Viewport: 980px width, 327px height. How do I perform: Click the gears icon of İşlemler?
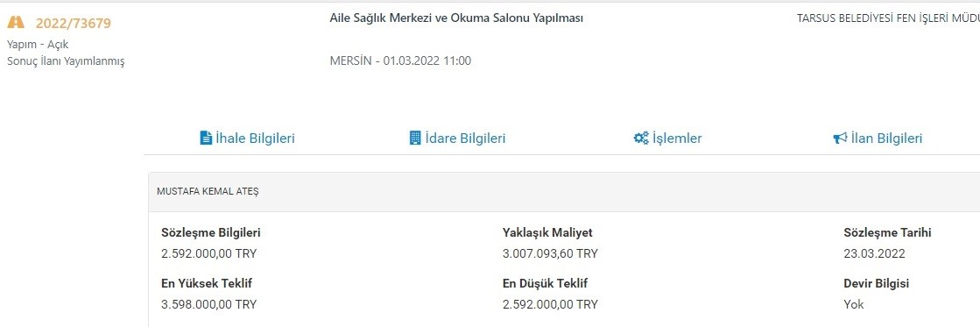coord(640,139)
